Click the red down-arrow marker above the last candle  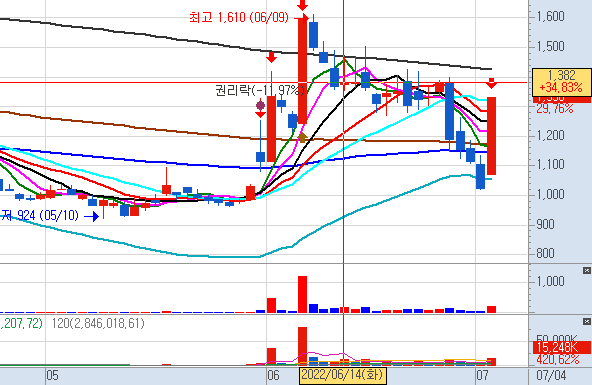pyautogui.click(x=491, y=83)
